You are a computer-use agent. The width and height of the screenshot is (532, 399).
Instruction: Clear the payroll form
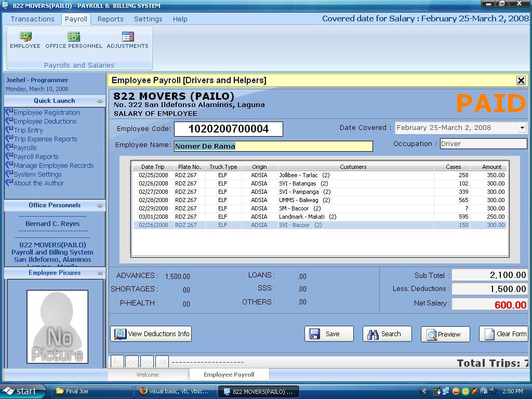[503, 334]
